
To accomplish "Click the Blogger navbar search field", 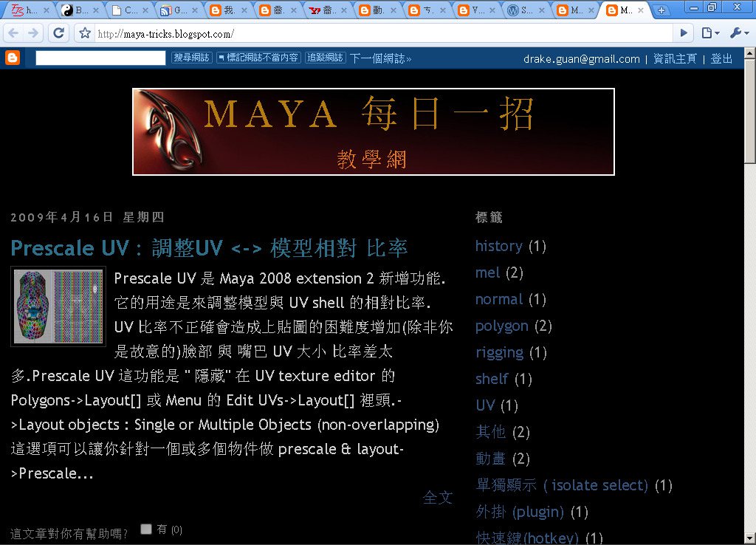I will (100, 58).
